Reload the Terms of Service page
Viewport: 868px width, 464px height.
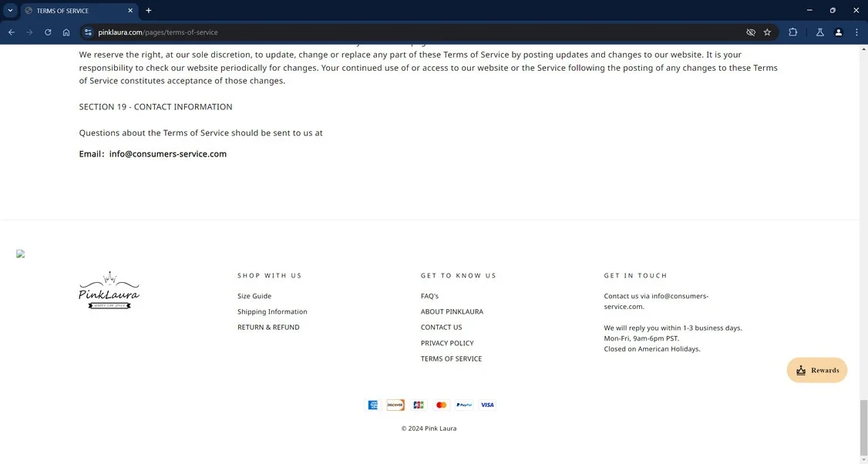tap(48, 32)
